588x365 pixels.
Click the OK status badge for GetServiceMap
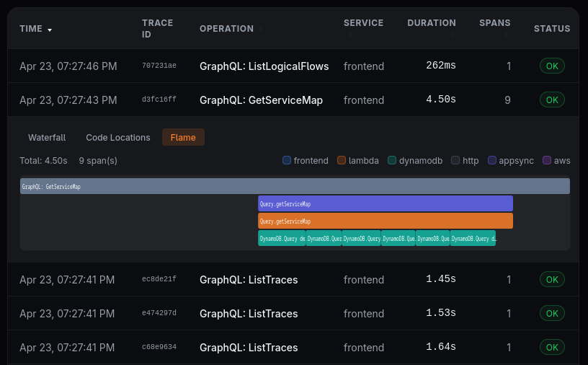click(552, 100)
